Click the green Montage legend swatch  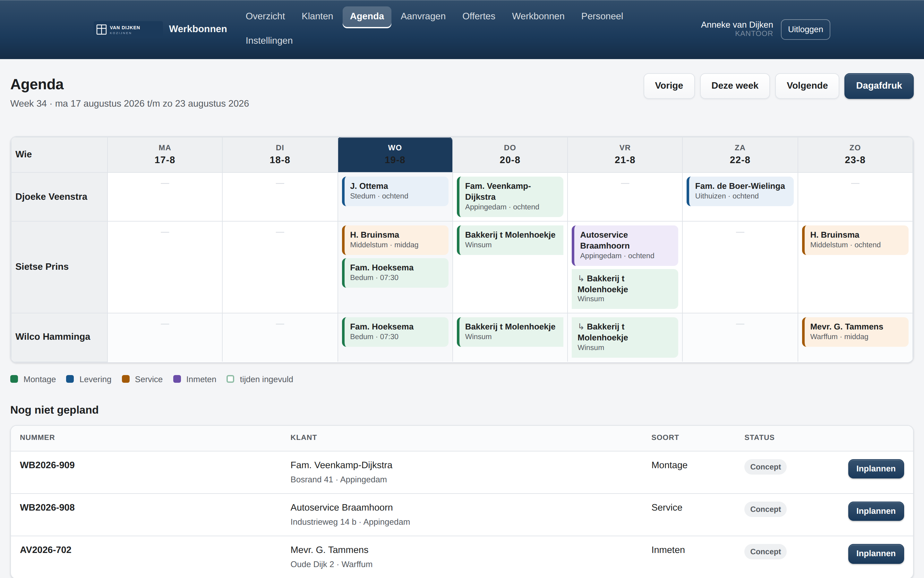pyautogui.click(x=14, y=379)
